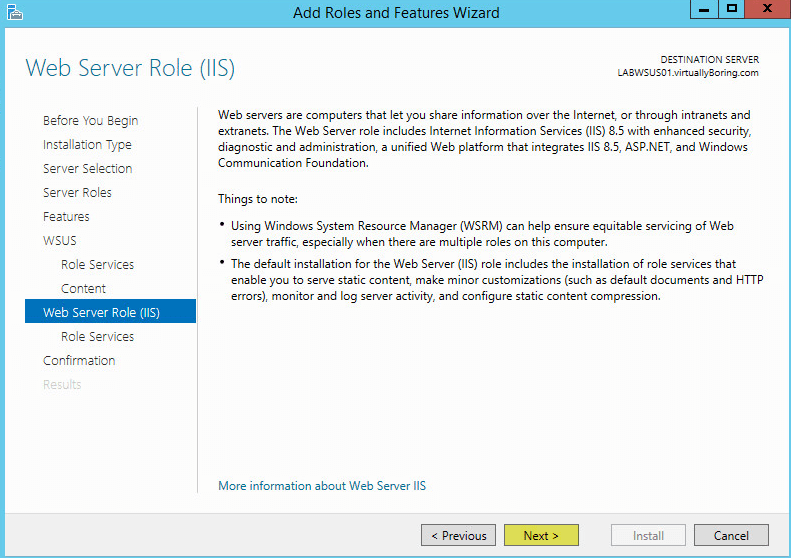Image resolution: width=791 pixels, height=558 pixels.
Task: Click the Next button
Action: (541, 535)
